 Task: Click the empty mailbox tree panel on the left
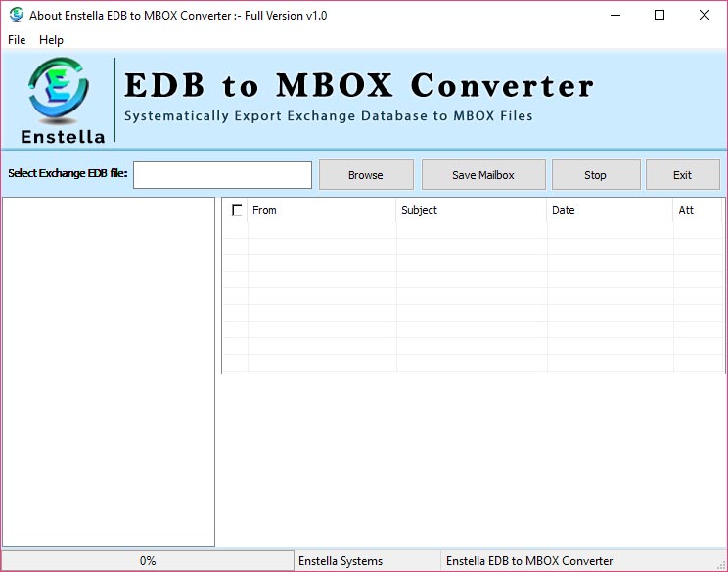pos(109,372)
